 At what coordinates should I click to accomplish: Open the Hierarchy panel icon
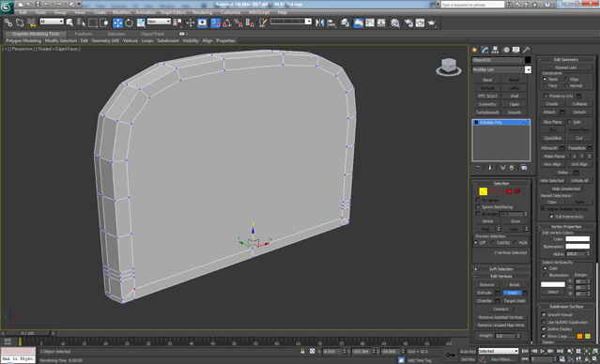point(495,50)
